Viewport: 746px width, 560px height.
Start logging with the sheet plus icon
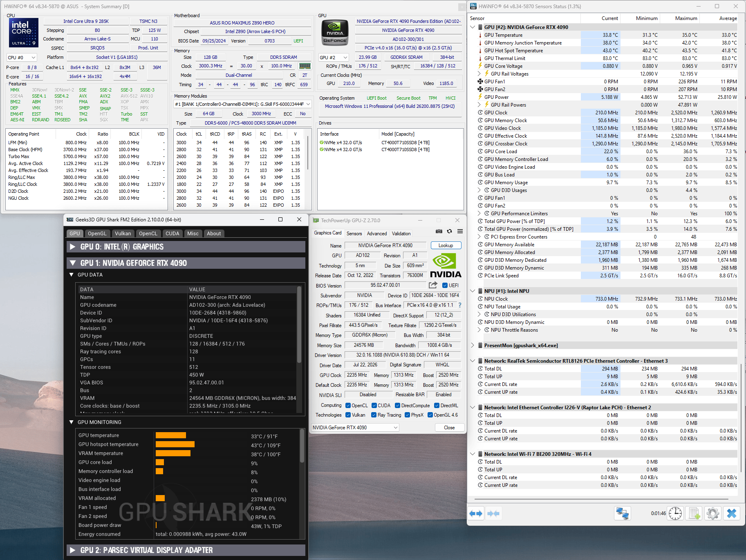(694, 513)
